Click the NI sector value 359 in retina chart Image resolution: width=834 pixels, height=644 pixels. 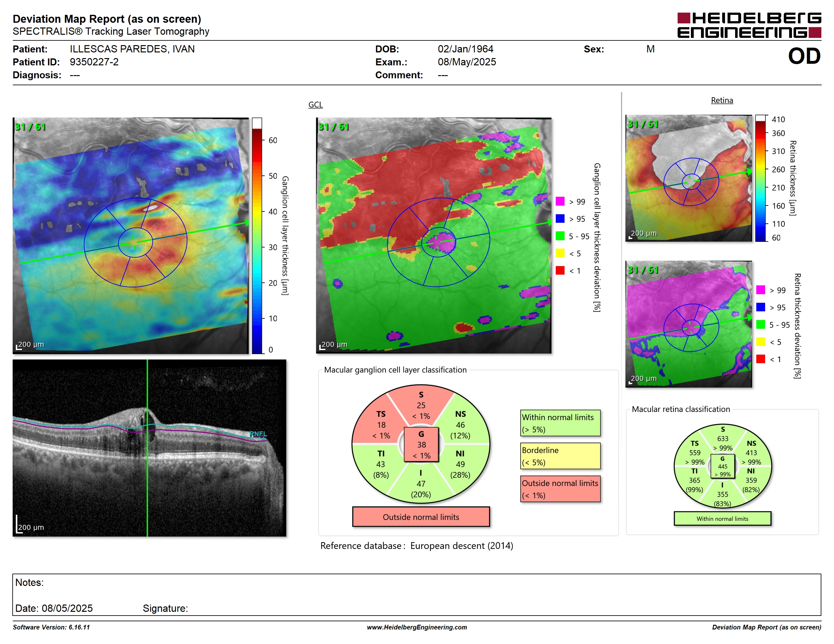[x=751, y=480]
